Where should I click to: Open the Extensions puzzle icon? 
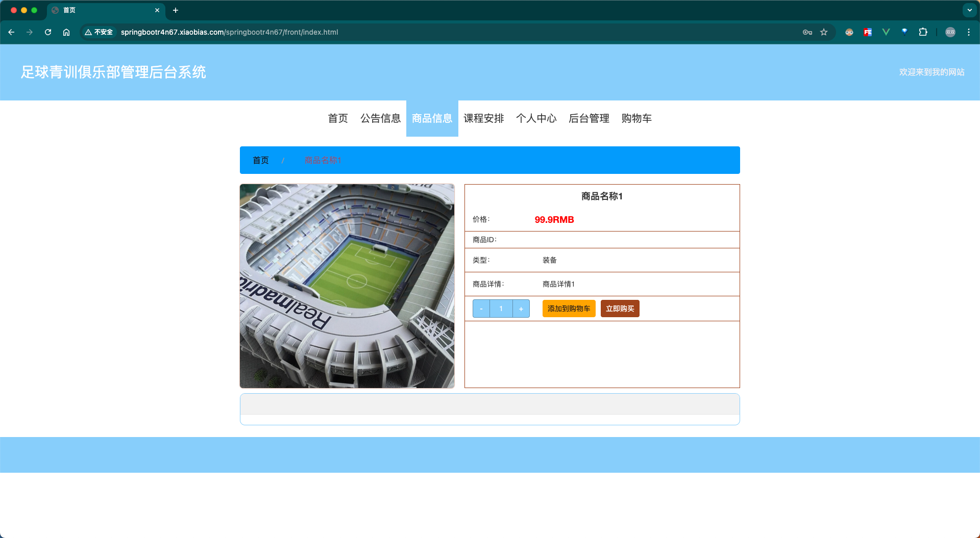click(x=923, y=32)
